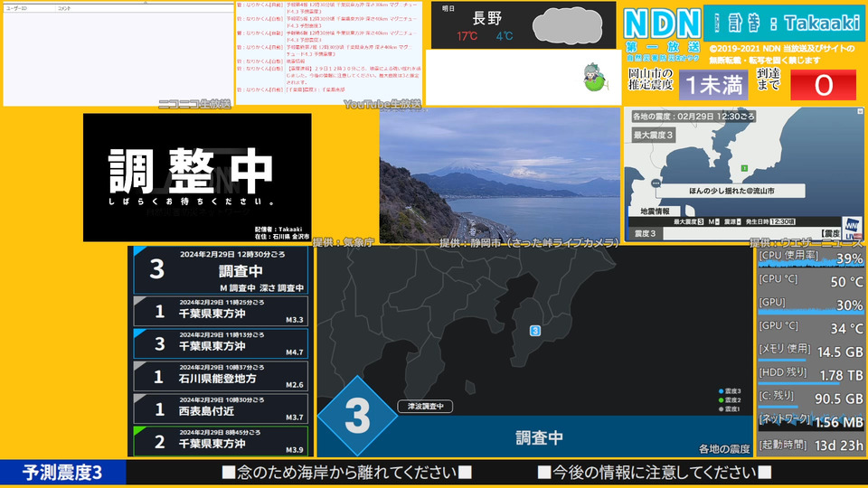868x488 pixels.
Task: Click the 震度1 gray dot in the map legend
Action: tap(721, 409)
